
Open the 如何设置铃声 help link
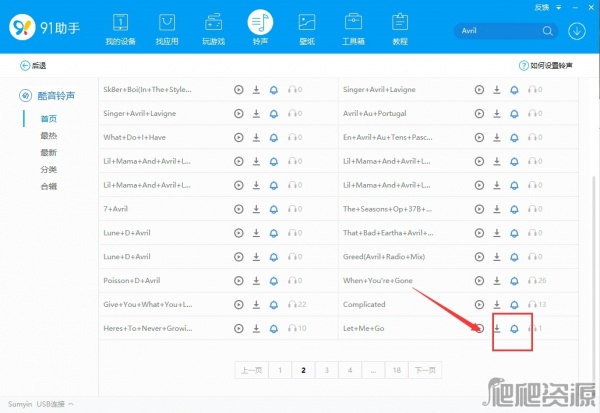coord(545,65)
